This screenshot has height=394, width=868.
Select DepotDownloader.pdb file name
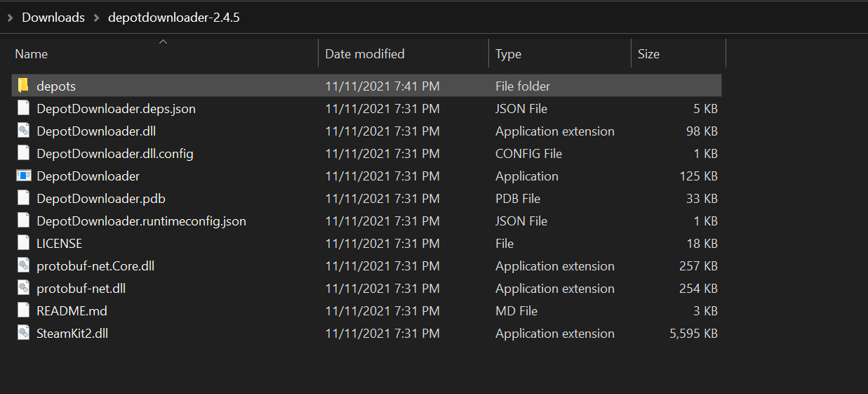(101, 199)
